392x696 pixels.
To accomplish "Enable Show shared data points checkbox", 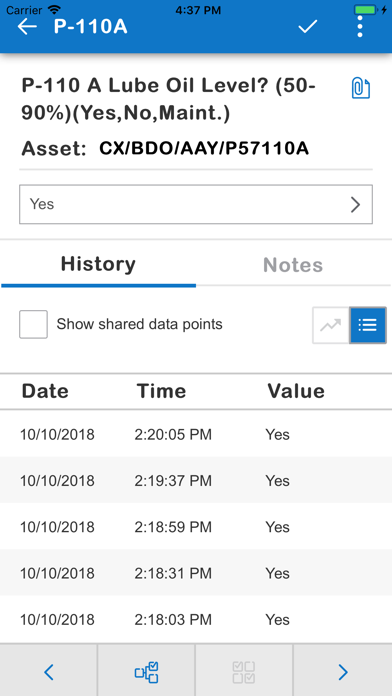I will 33,324.
